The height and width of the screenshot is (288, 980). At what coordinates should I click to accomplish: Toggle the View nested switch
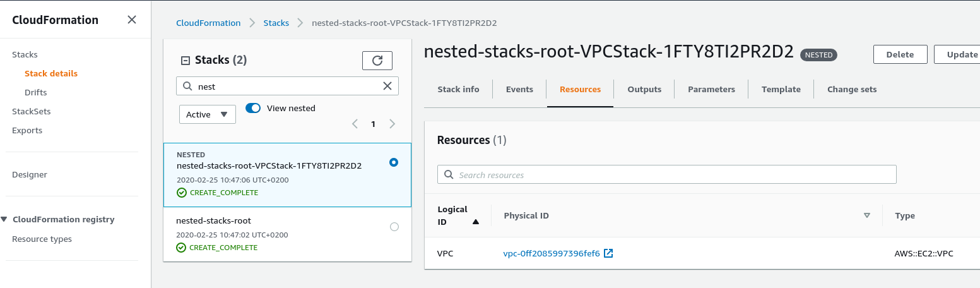[x=253, y=108]
